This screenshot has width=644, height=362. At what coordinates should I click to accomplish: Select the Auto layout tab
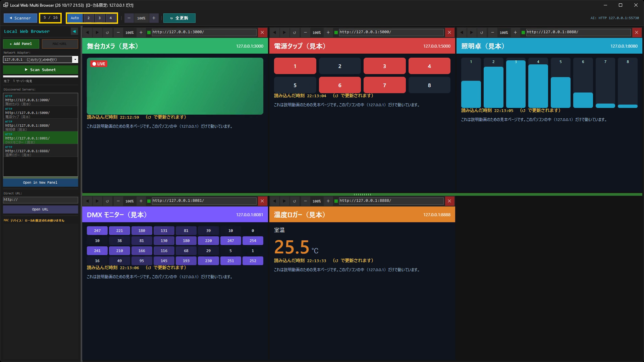coord(75,18)
